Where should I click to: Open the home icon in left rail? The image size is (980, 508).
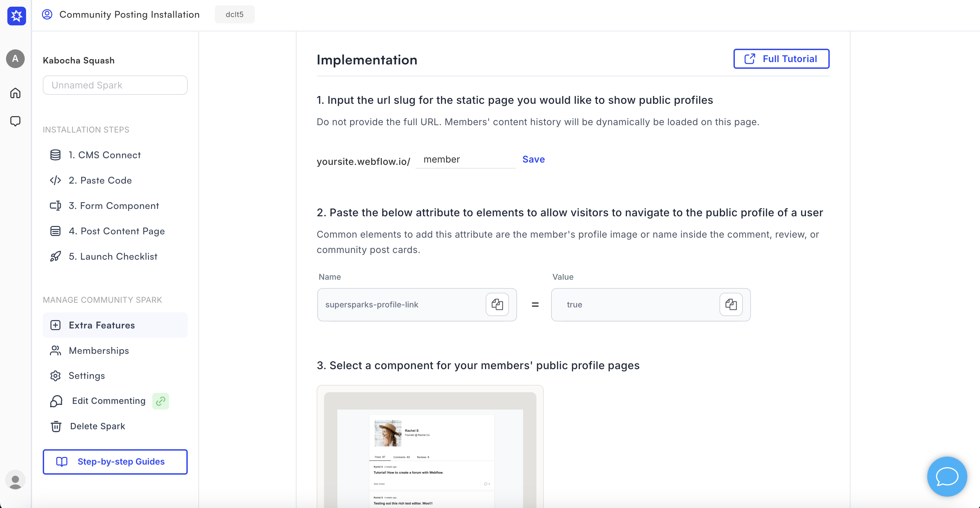tap(15, 93)
